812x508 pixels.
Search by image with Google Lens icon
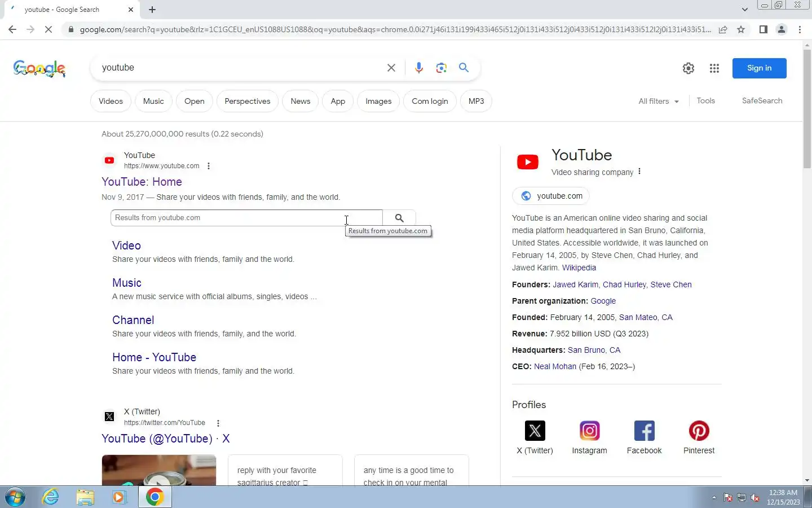pyautogui.click(x=442, y=68)
